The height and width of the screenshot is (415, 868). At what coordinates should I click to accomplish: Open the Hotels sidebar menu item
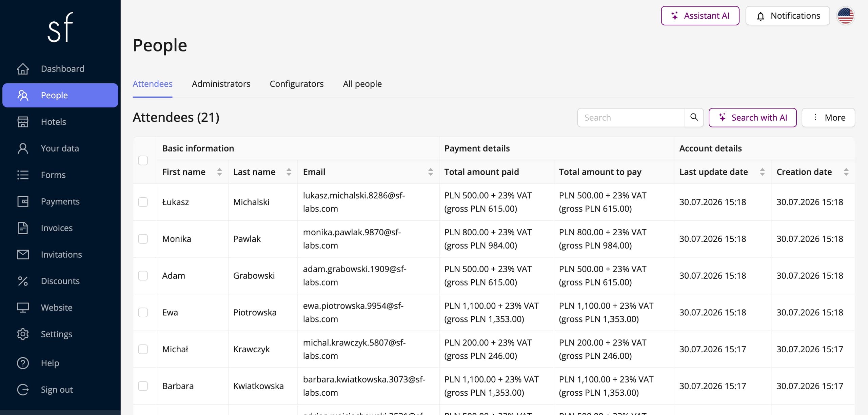pyautogui.click(x=60, y=122)
